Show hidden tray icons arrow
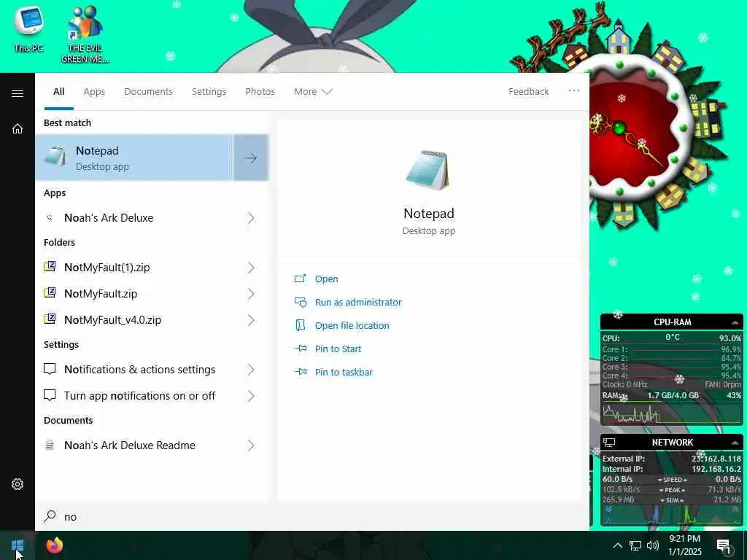This screenshot has height=560, width=747. click(617, 545)
